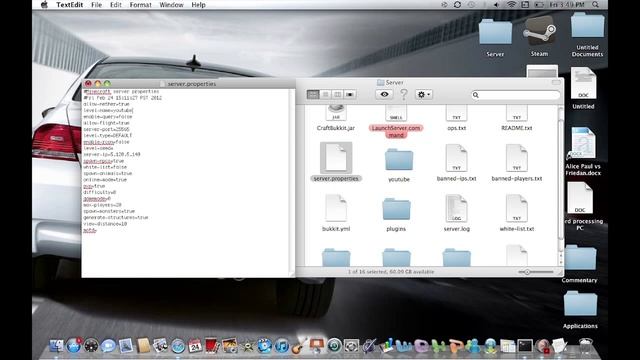
Task: Select the Server folder on desktop
Action: 495,38
